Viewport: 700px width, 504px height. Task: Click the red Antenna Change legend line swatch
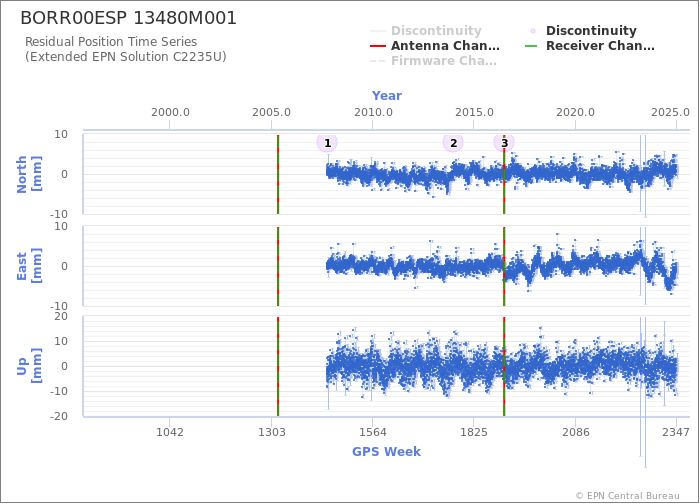coord(378,46)
